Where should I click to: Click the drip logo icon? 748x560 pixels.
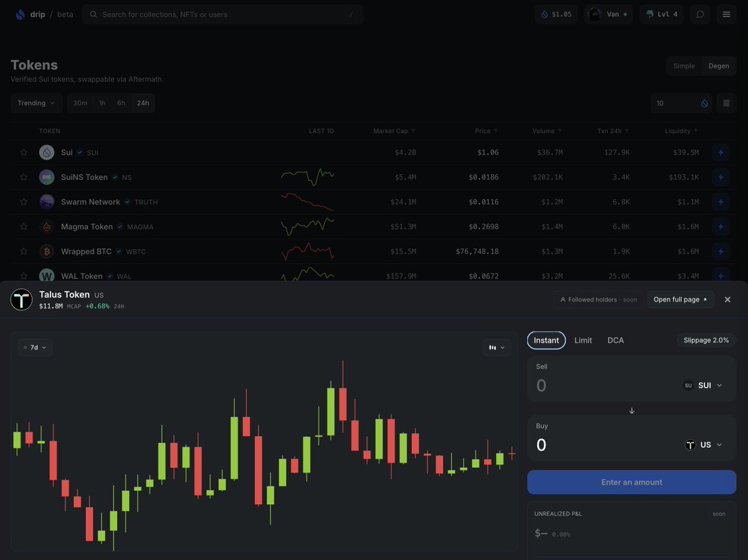[21, 14]
